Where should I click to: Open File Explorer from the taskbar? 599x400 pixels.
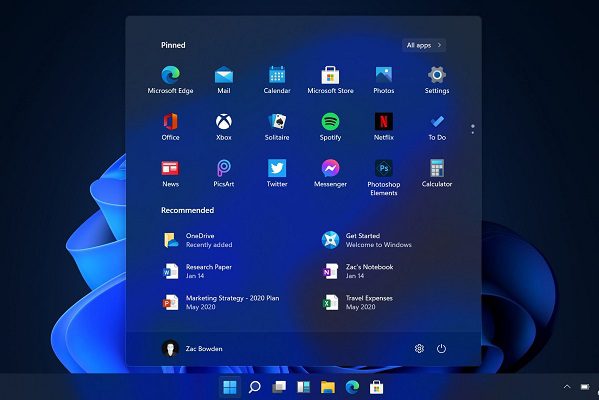pos(328,387)
